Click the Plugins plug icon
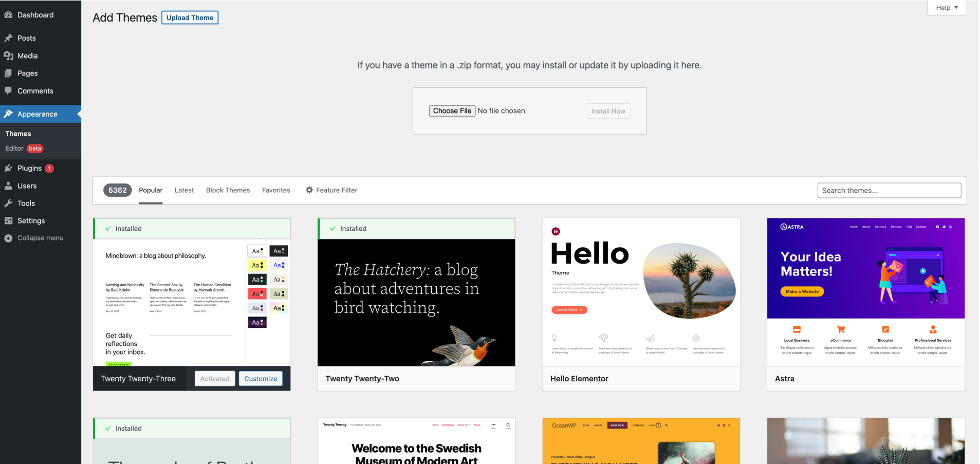980x464 pixels. 8,168
